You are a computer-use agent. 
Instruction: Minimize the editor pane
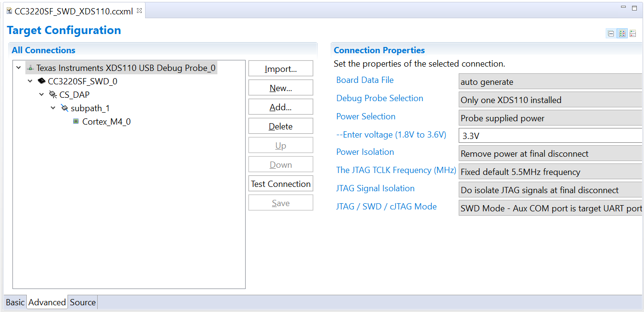[623, 7]
